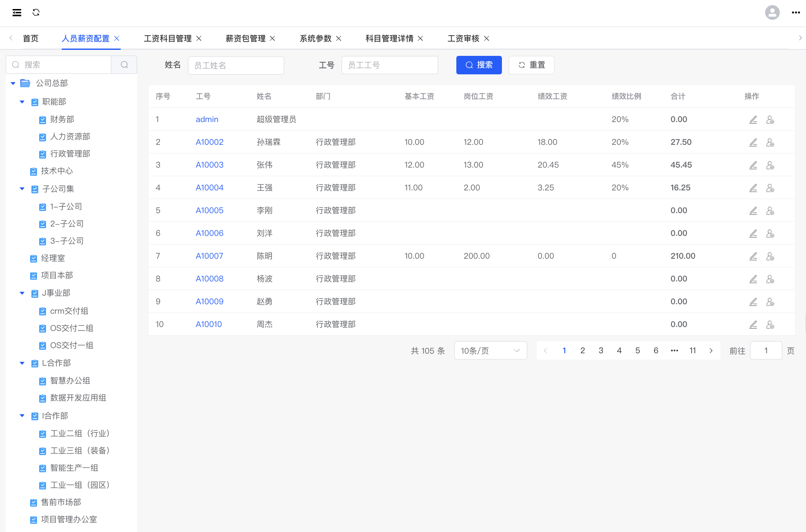Switch to the 工资科目管理 tab
This screenshot has height=532, width=806.
168,38
